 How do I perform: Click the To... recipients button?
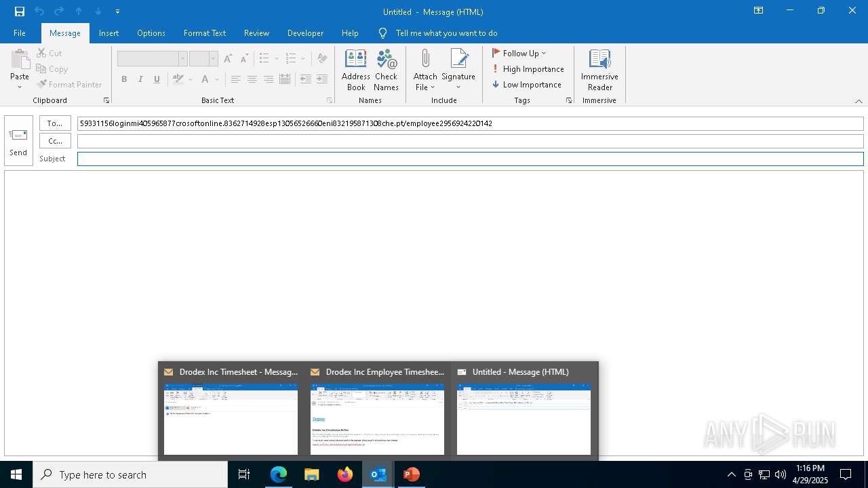tap(55, 123)
